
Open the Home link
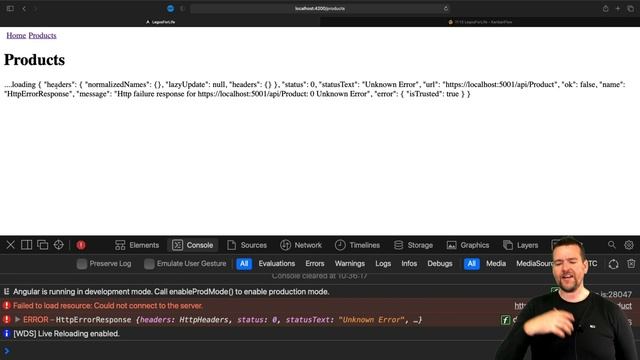[x=16, y=36]
